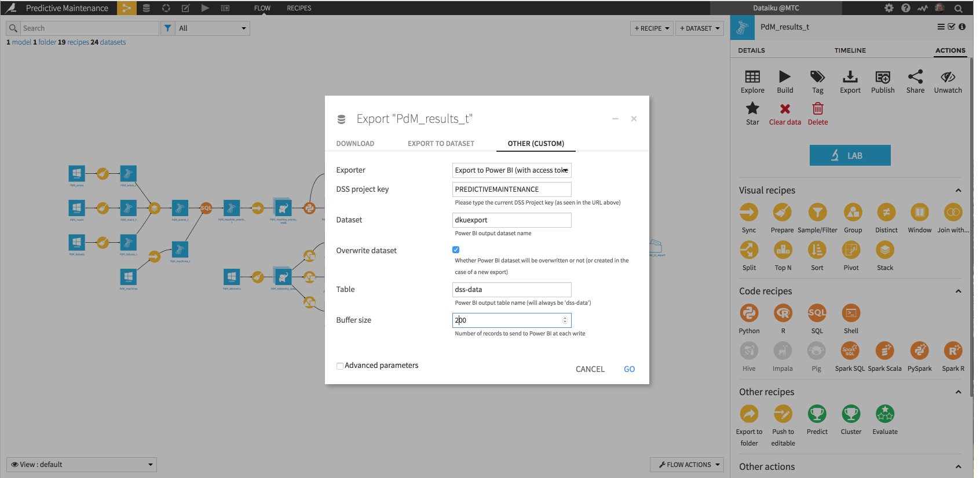Open the FLOW ACTIONS dropdown
The image size is (980, 478).
[x=687, y=465]
